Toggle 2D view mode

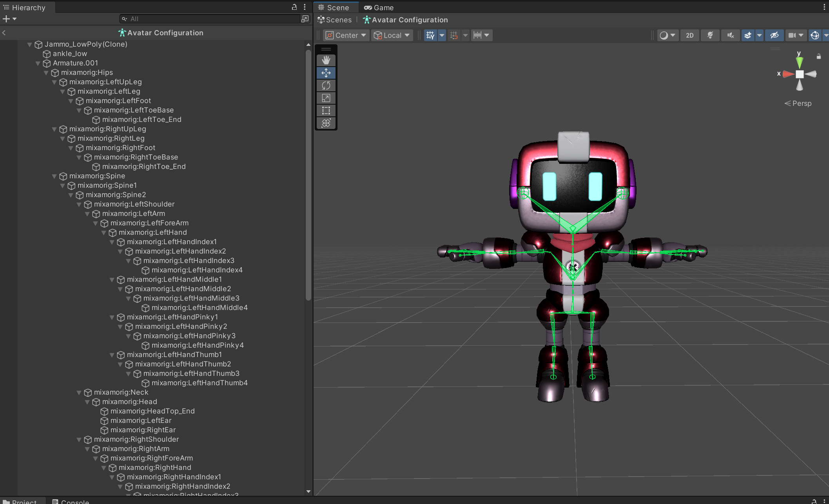point(689,35)
